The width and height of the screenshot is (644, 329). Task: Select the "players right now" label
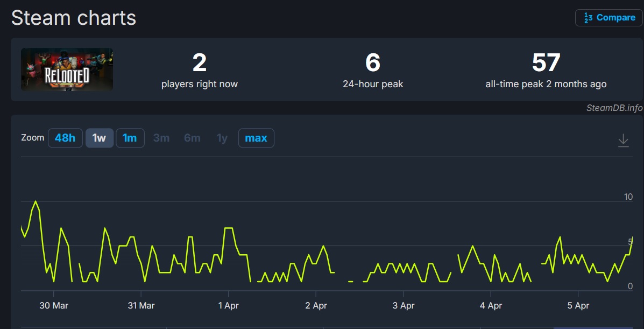[x=200, y=85]
